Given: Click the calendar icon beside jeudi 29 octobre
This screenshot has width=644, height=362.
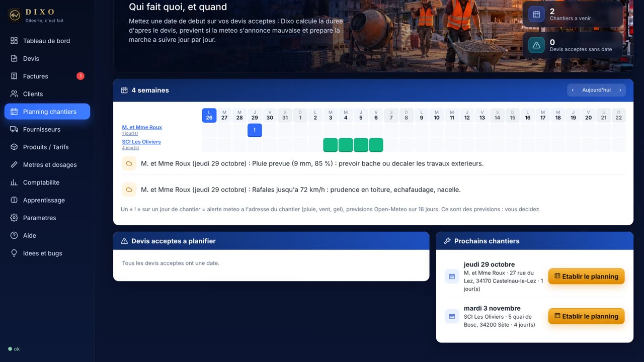Looking at the screenshot, I should (452, 276).
